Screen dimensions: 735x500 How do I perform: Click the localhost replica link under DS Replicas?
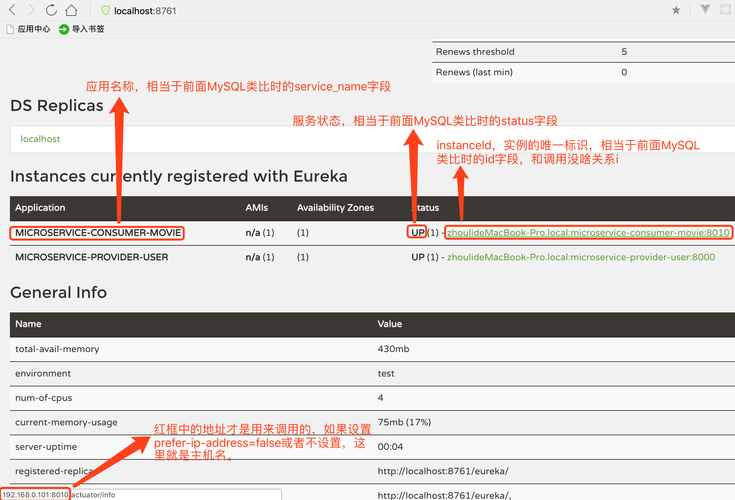tap(40, 139)
